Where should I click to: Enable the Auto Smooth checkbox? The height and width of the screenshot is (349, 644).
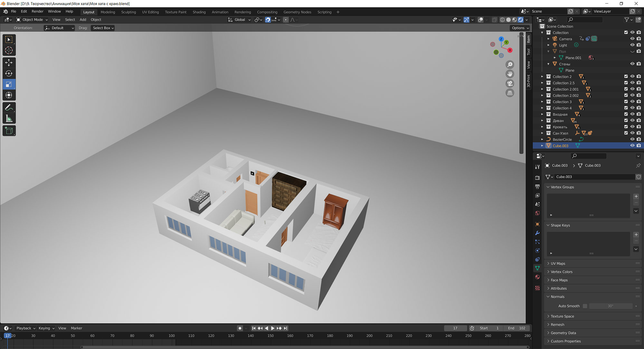tap(585, 306)
